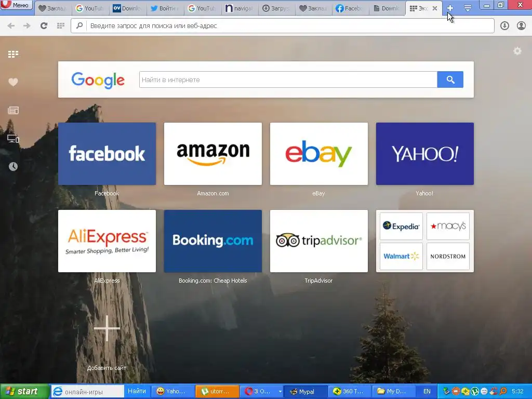Go forward with the forward arrow
Image resolution: width=532 pixels, height=399 pixels.
tap(27, 26)
